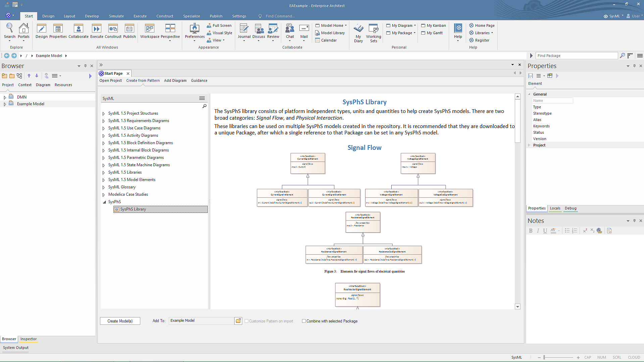This screenshot has width=644, height=362.
Task: Expand SysML 1.5 Libraries tree node
Action: coord(104,173)
